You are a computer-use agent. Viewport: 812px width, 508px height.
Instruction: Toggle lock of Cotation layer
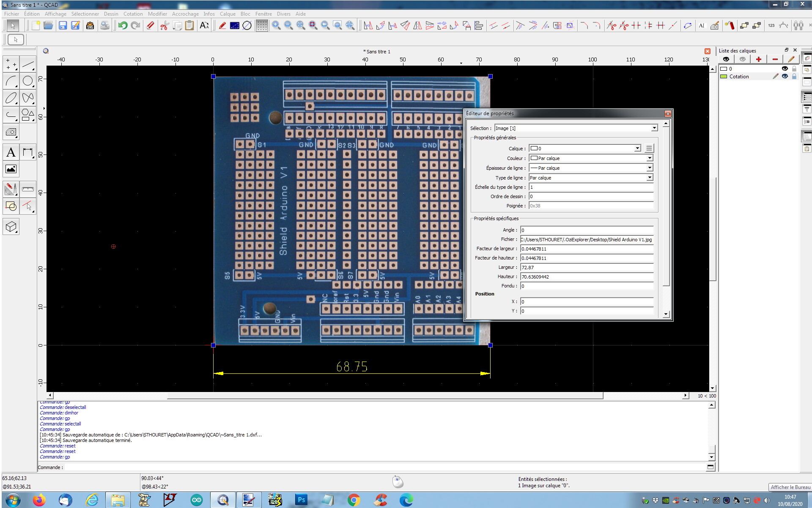[794, 77]
